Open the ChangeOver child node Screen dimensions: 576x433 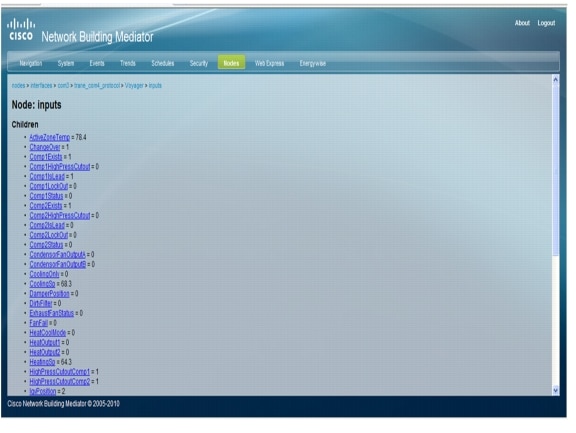[x=45, y=147]
